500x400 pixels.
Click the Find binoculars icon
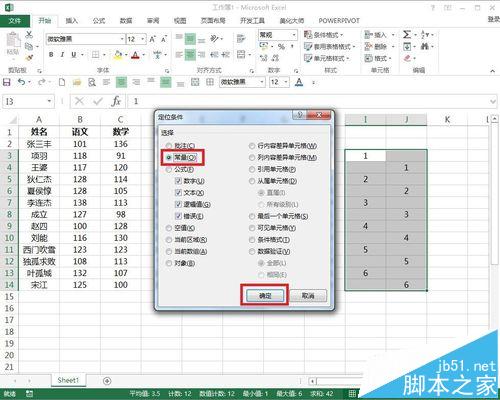(x=425, y=46)
